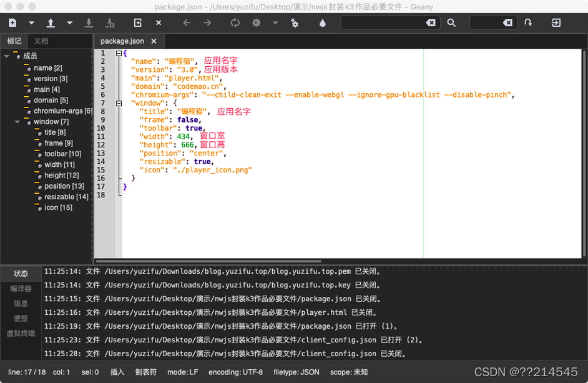Select resizable [14] in symbol tree

point(66,197)
